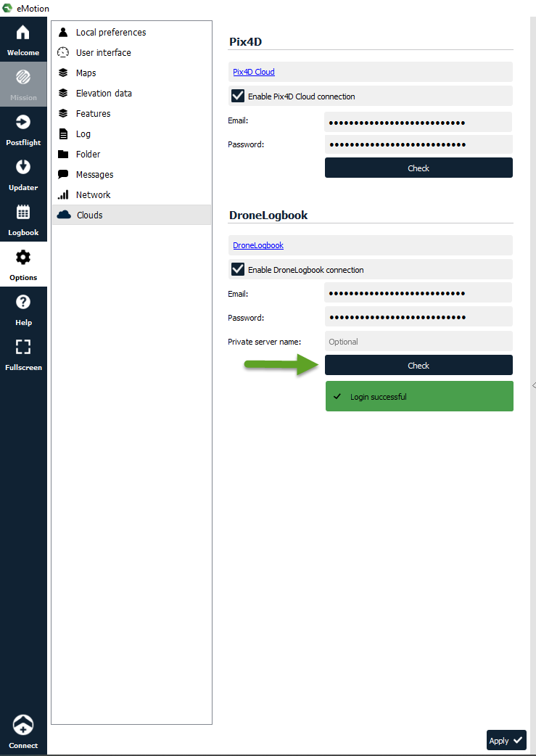Check Pix4D login credentials button
This screenshot has height=756, width=536.
tap(419, 168)
